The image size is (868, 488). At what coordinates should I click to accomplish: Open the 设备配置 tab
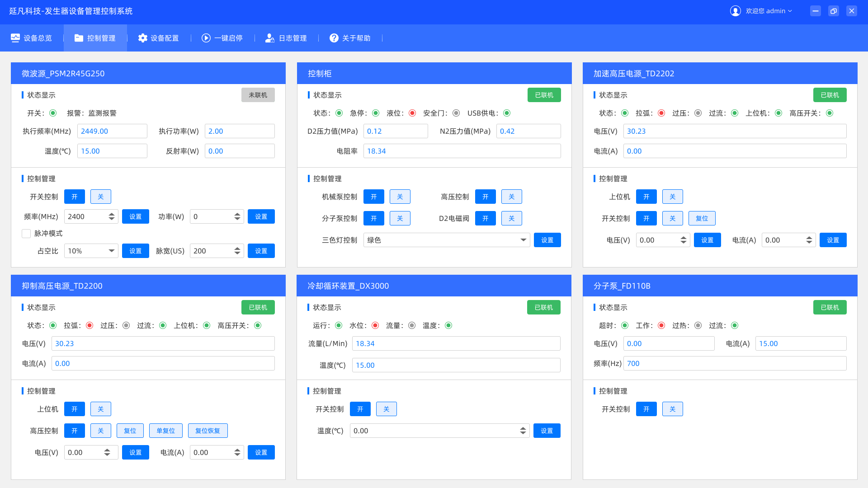165,38
